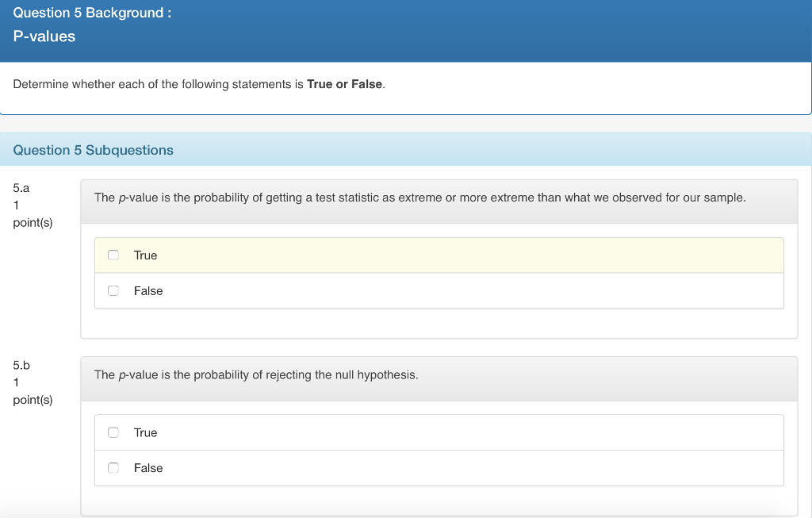Check the True checkbox for question 5.b
812x518 pixels.
point(113,432)
